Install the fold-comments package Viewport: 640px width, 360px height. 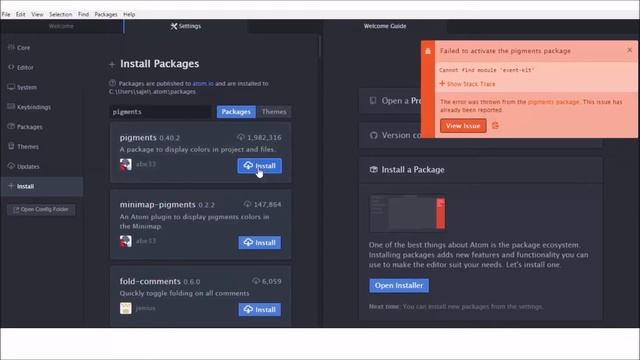260,309
